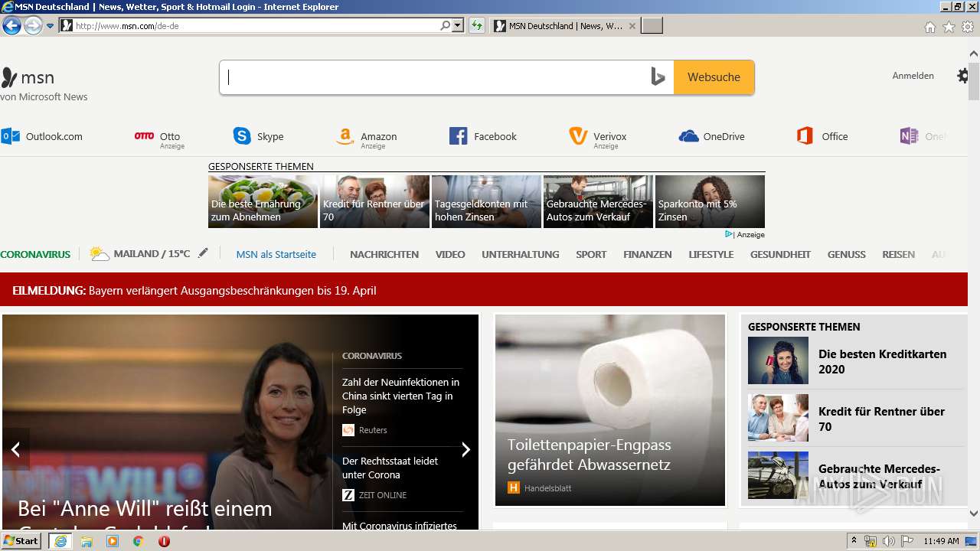Click the Anmelden sign-in link
Viewport: 980px width, 551px height.
tap(913, 76)
